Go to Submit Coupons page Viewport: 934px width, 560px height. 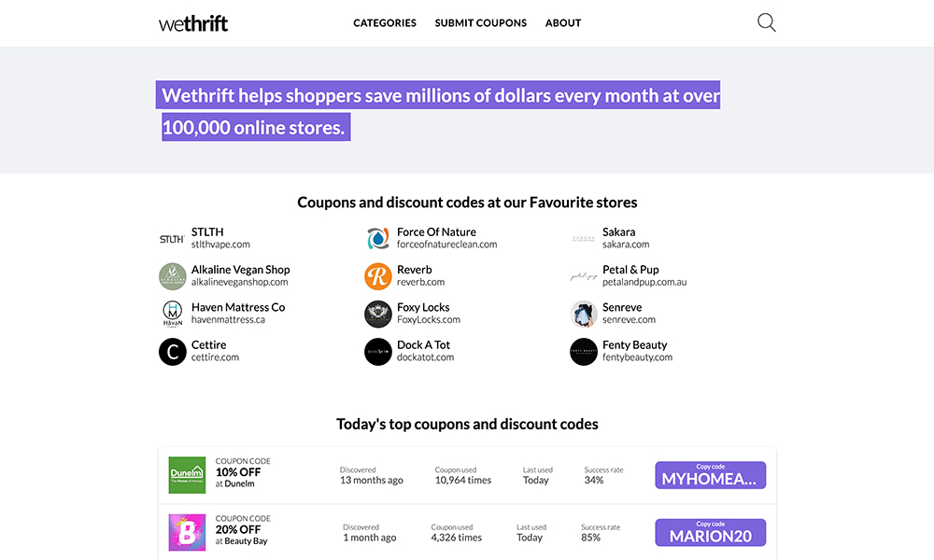(x=480, y=23)
